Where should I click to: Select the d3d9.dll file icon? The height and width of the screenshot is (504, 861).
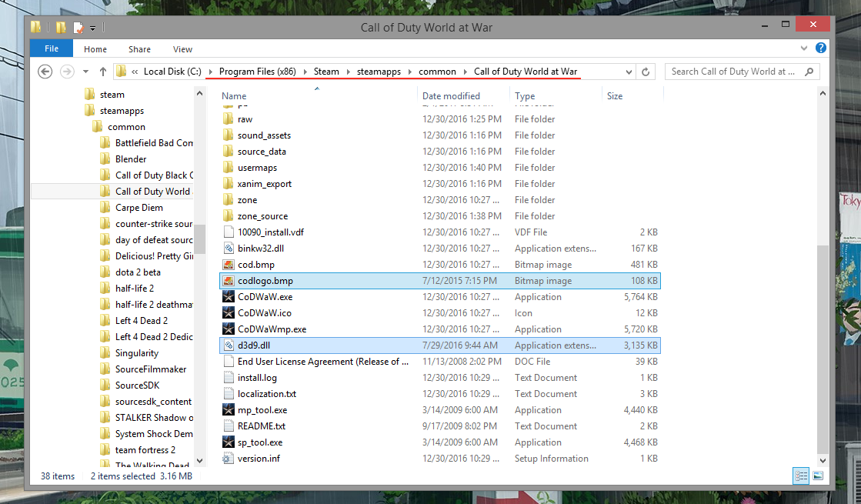(229, 345)
